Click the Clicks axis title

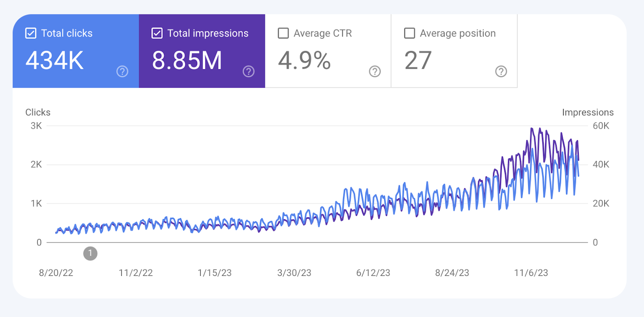(x=38, y=112)
